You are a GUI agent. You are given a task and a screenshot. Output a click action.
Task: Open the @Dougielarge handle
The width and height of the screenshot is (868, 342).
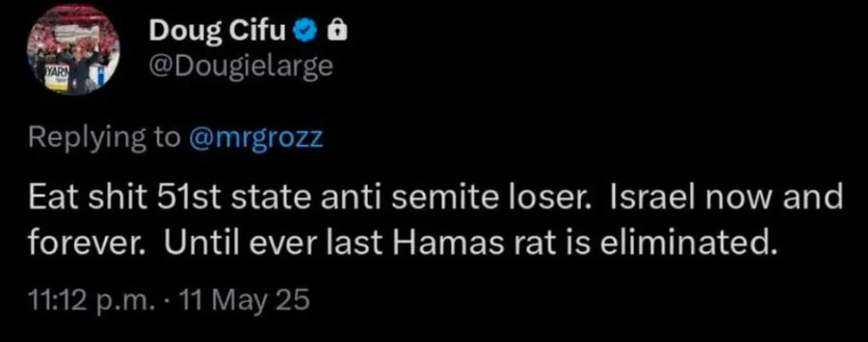coord(241,67)
